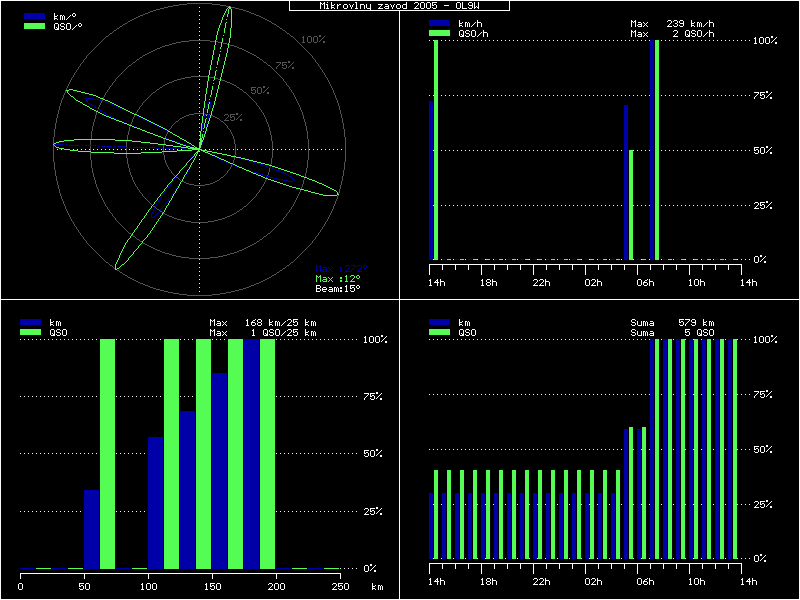
Task: Click the 75% label in distance histogram
Action: [372, 396]
